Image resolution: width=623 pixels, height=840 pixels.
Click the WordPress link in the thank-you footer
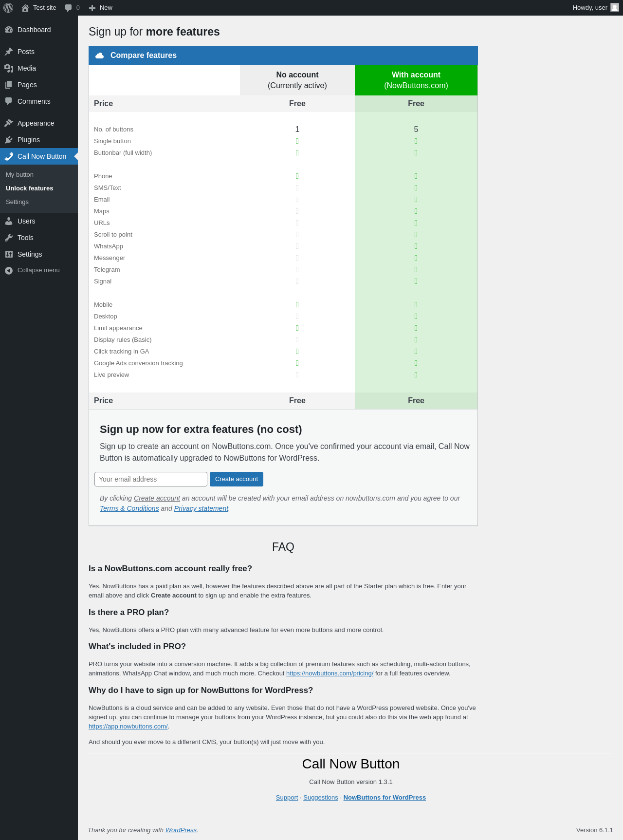point(181,830)
